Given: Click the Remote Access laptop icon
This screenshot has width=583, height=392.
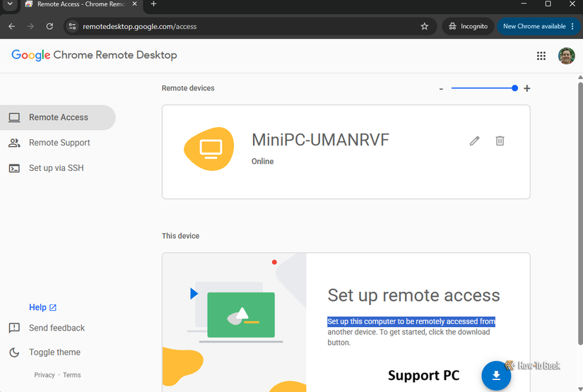Looking at the screenshot, I should pos(14,118).
